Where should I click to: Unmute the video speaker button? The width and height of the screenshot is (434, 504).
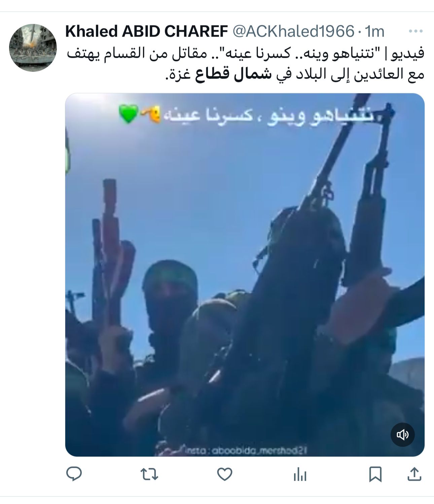402,435
